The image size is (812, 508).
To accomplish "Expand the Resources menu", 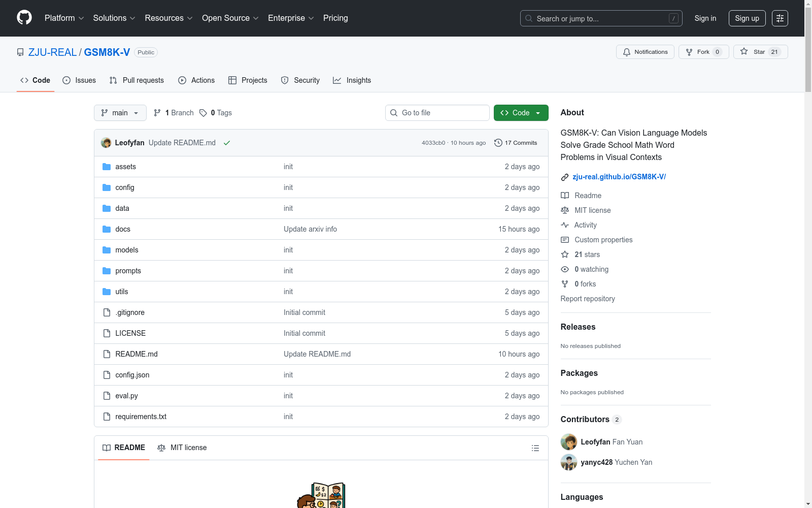I will [x=168, y=18].
